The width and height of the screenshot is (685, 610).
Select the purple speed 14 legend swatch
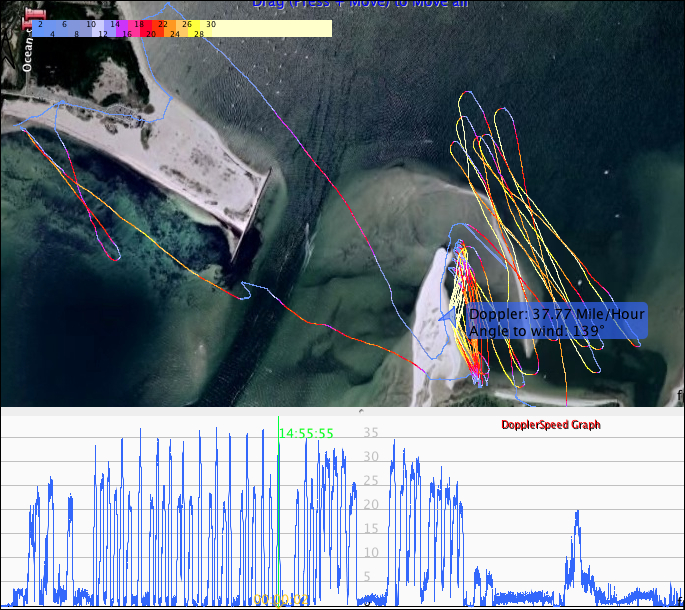point(114,23)
